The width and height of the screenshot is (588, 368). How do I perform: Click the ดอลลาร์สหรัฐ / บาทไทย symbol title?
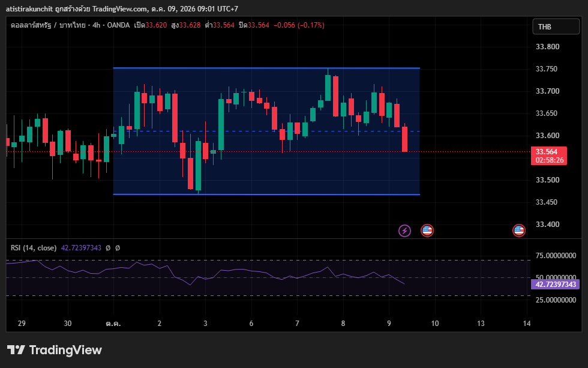[x=48, y=25]
